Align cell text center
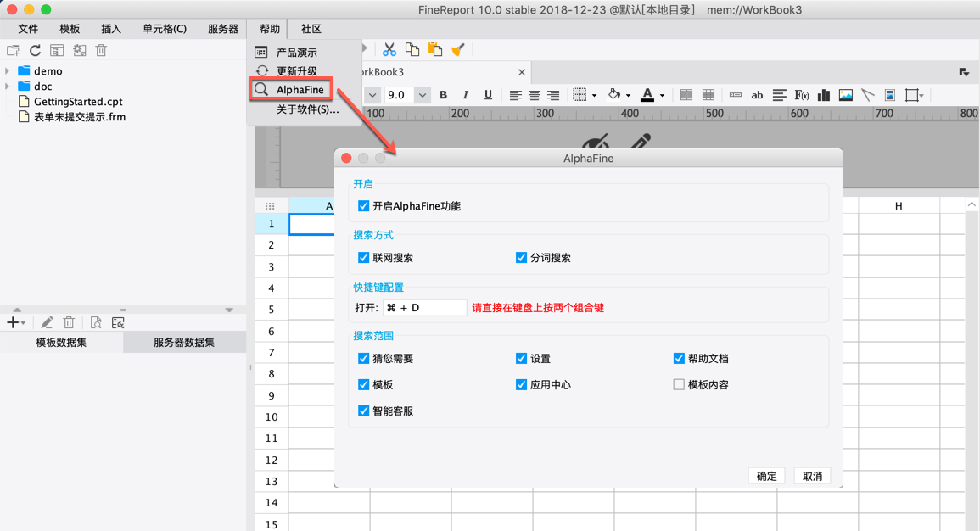The height and width of the screenshot is (531, 980). pyautogui.click(x=535, y=95)
